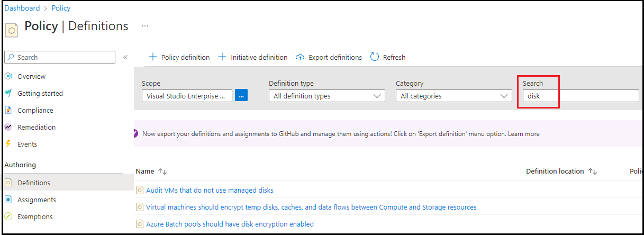Click the Dashboard breadcrumb link

tap(22, 8)
